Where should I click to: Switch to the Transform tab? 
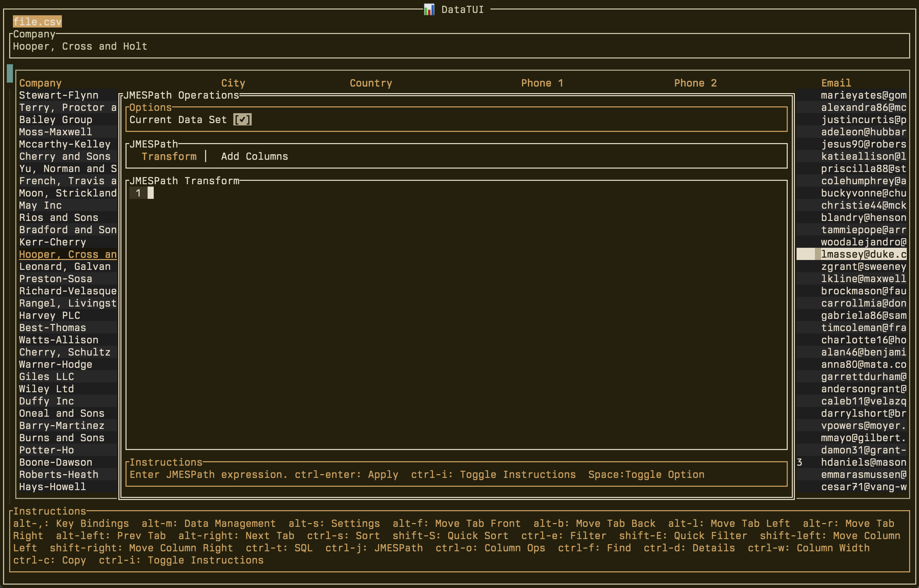pos(169,157)
